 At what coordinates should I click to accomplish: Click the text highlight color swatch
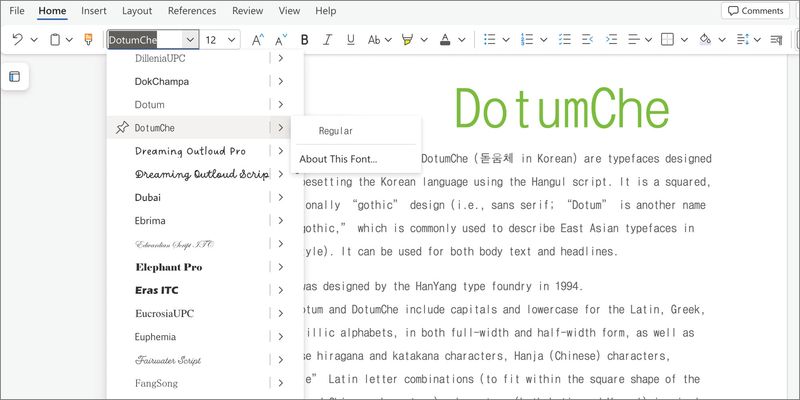click(407, 40)
